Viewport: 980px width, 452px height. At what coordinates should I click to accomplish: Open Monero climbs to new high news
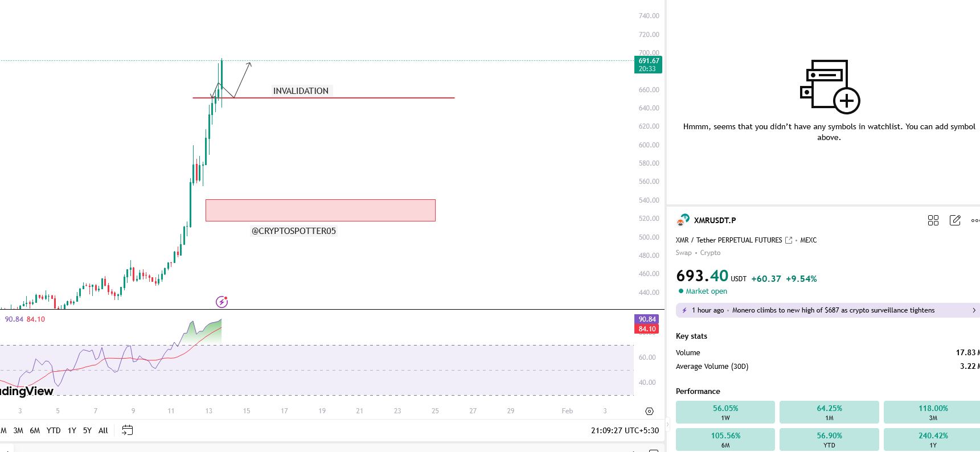click(833, 310)
